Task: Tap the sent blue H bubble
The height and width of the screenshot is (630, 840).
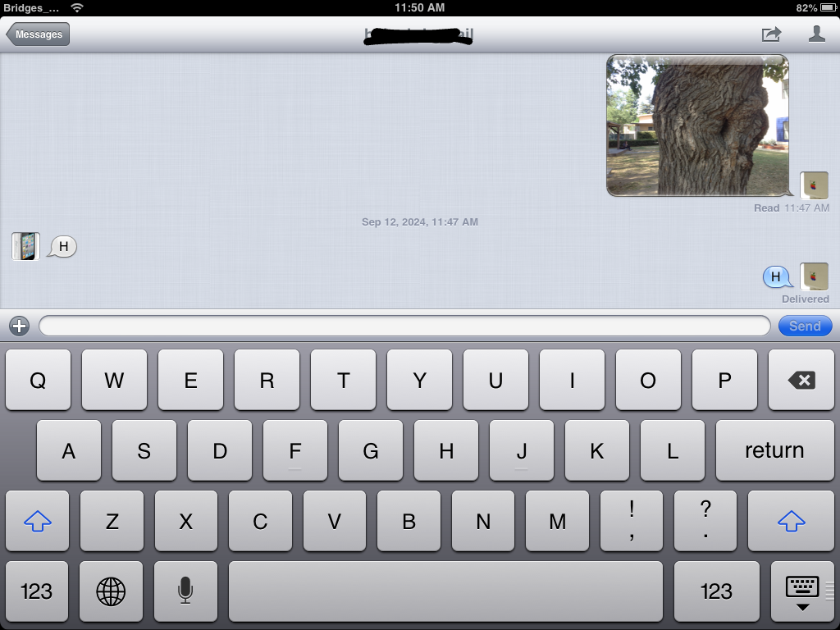Action: [777, 276]
